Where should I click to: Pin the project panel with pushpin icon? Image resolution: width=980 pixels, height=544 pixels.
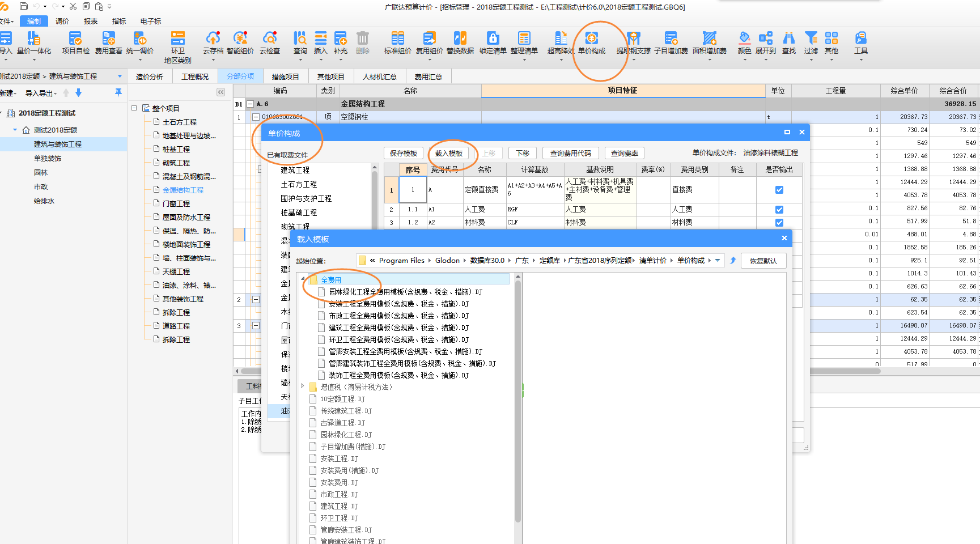pos(118,92)
